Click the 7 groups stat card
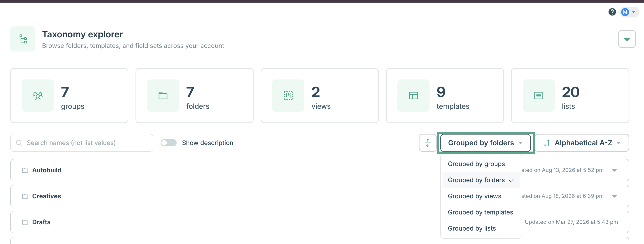 pyautogui.click(x=69, y=95)
